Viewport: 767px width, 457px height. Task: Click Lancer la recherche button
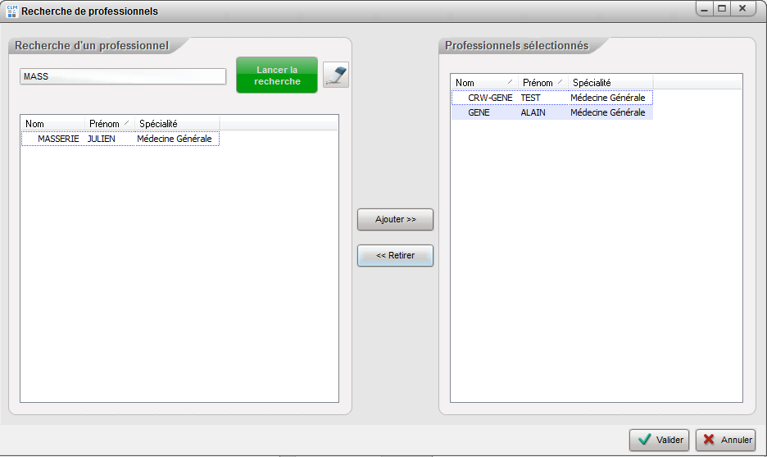click(277, 75)
